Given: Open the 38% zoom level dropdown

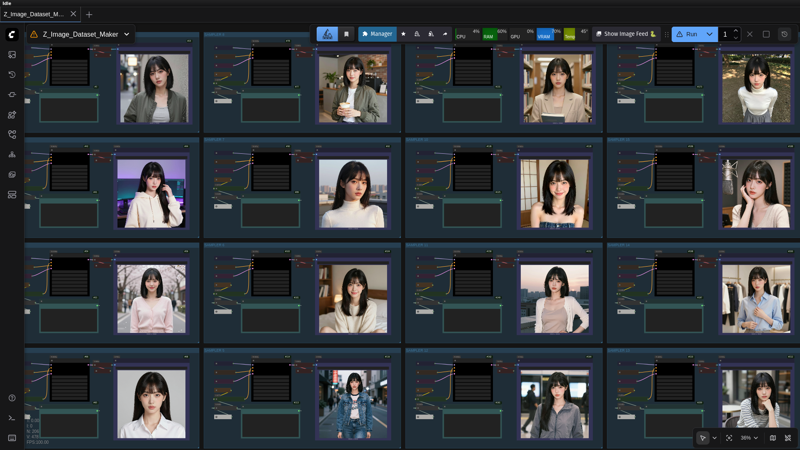Looking at the screenshot, I should 749,438.
